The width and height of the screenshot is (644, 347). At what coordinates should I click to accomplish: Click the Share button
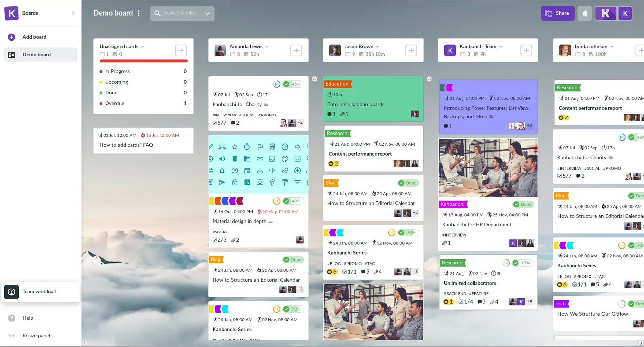(x=558, y=13)
